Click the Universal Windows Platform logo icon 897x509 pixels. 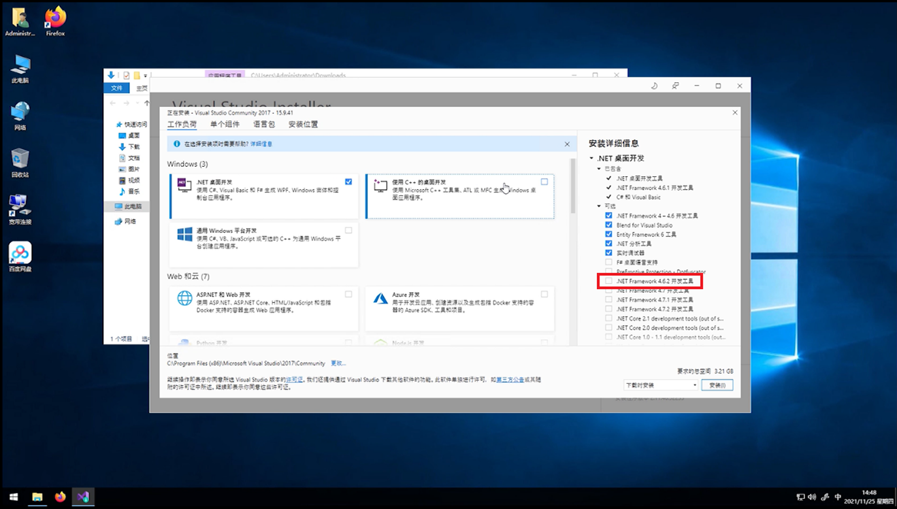coord(185,234)
